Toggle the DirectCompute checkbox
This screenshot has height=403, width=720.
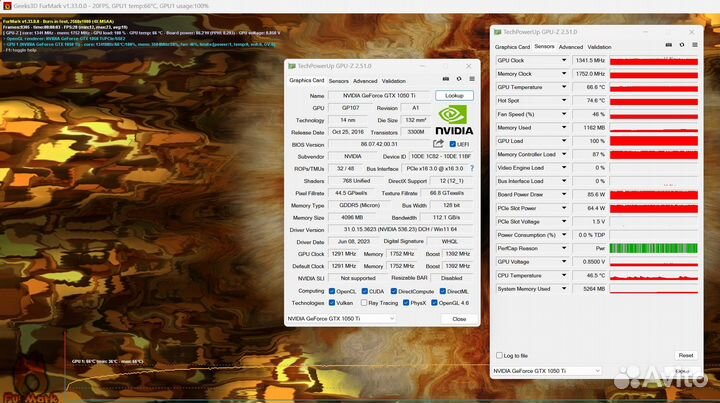pyautogui.click(x=394, y=291)
